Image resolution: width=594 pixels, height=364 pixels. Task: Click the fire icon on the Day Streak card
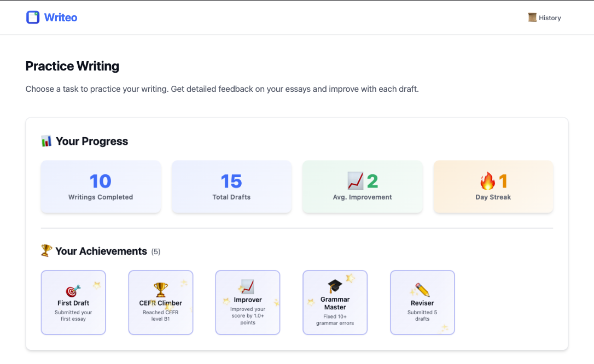(x=486, y=180)
